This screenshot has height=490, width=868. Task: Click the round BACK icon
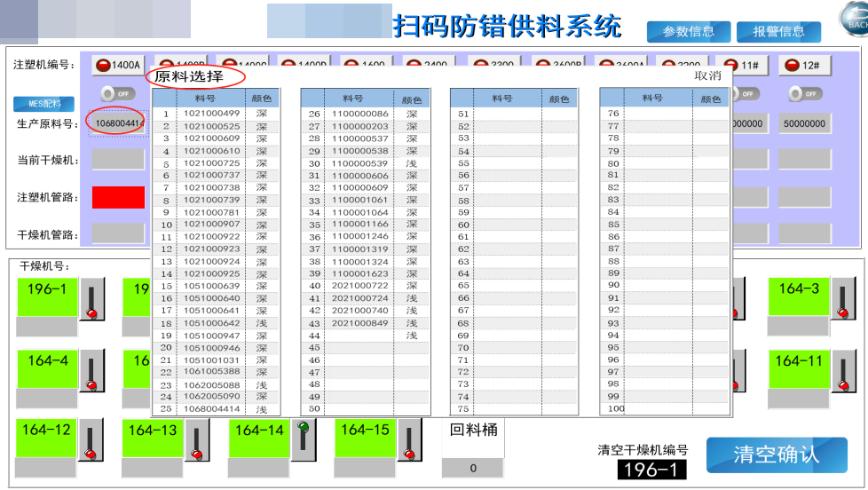[x=856, y=19]
